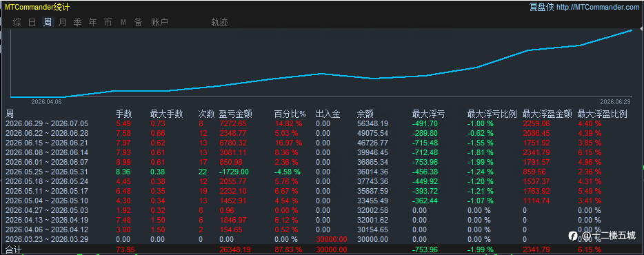This screenshot has height=255, width=644.
Task: Click deposit amount 30000.00 in March row
Action: coord(331,239)
